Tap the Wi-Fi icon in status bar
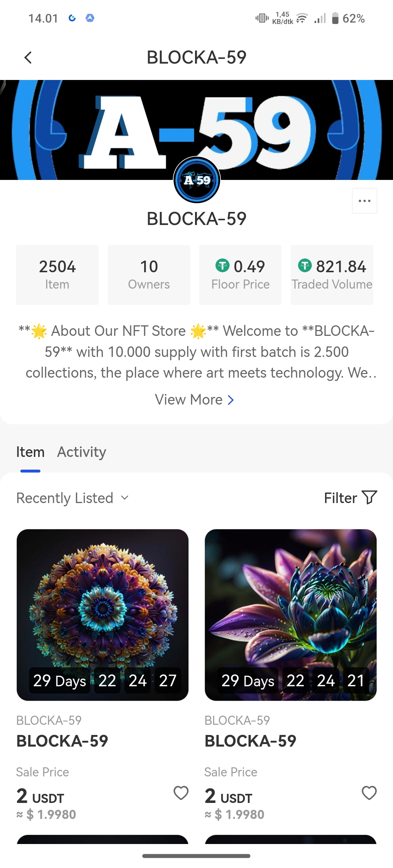 point(302,18)
